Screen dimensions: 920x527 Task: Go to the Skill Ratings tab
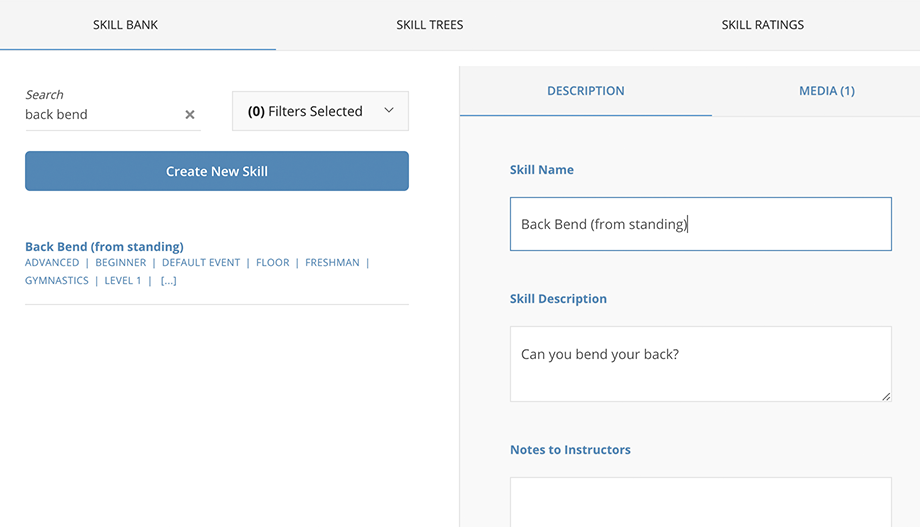(x=763, y=25)
